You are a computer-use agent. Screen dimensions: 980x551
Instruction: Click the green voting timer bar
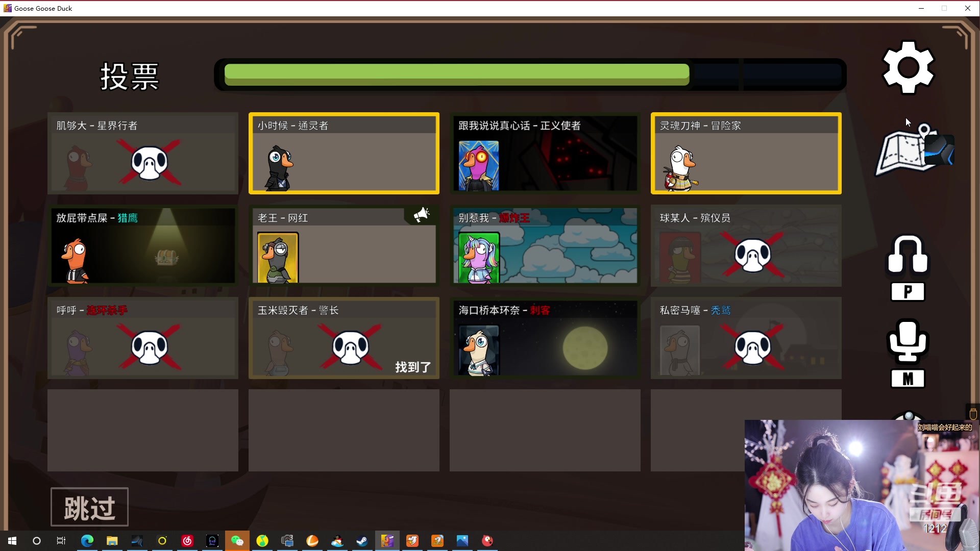click(x=457, y=74)
